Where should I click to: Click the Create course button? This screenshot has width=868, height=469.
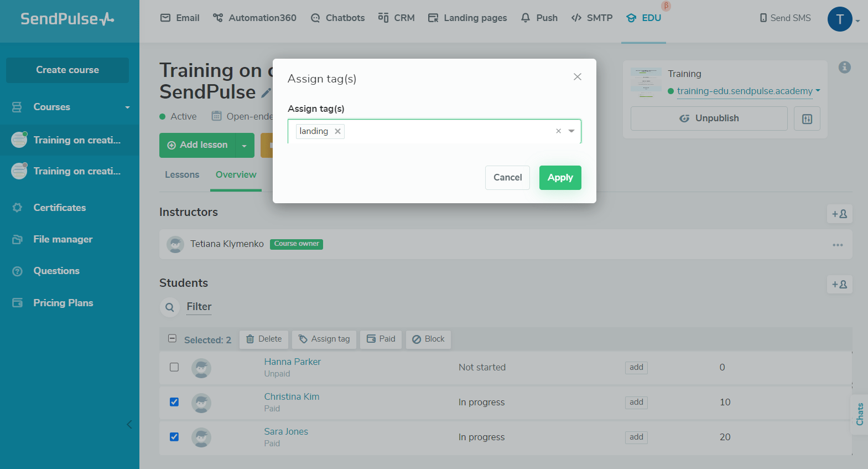click(x=67, y=70)
